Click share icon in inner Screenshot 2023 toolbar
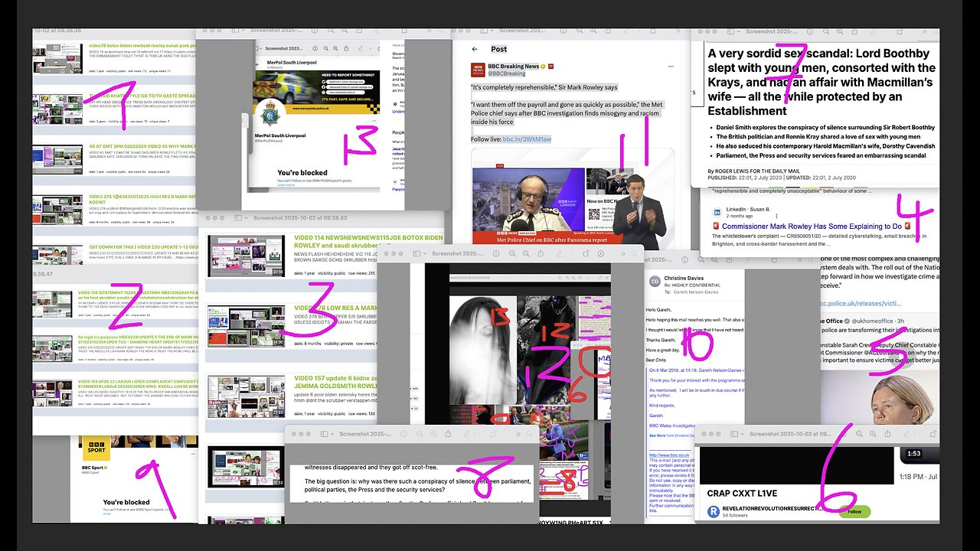 click(x=346, y=48)
